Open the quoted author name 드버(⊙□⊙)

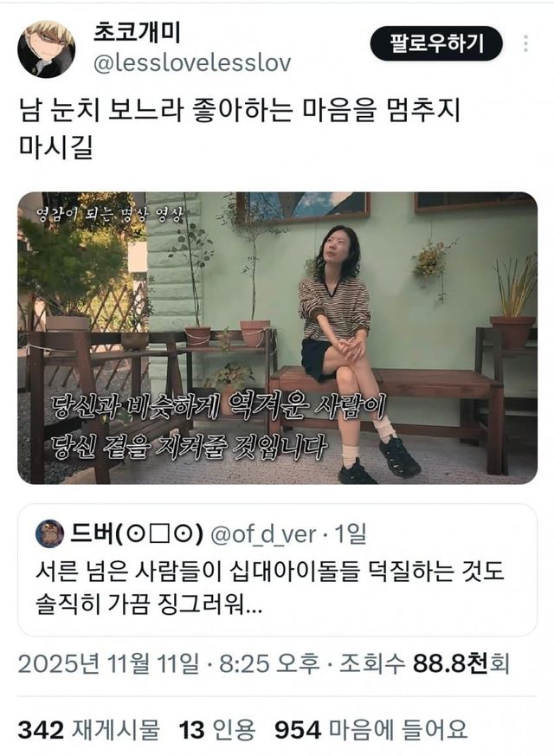point(136,533)
